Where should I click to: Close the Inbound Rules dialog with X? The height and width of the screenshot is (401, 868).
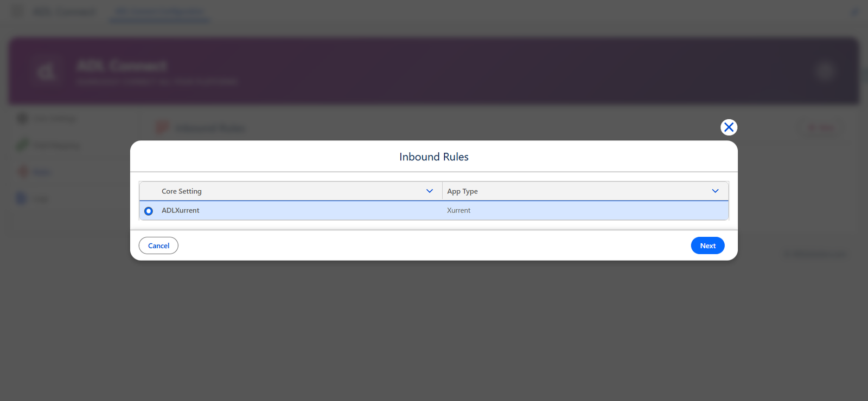click(729, 127)
